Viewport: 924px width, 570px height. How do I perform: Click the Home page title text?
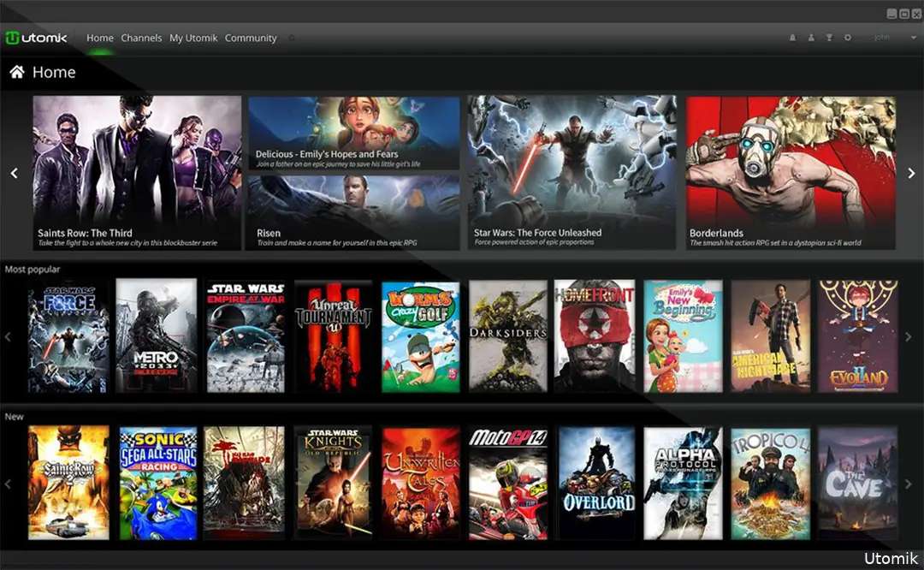54,72
